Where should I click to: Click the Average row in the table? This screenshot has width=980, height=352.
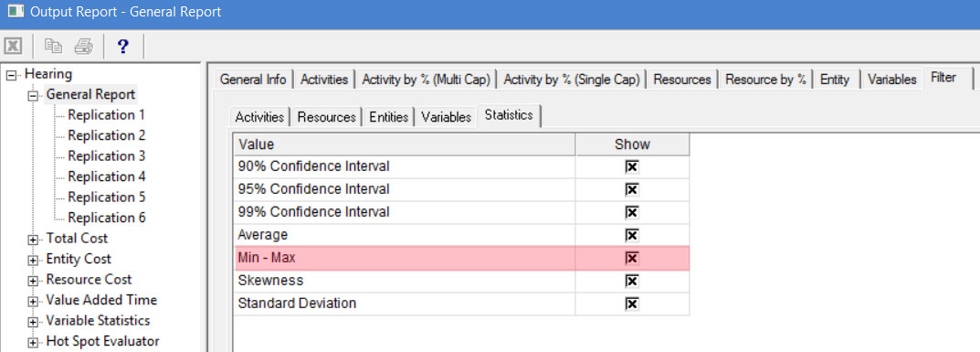coord(462,235)
